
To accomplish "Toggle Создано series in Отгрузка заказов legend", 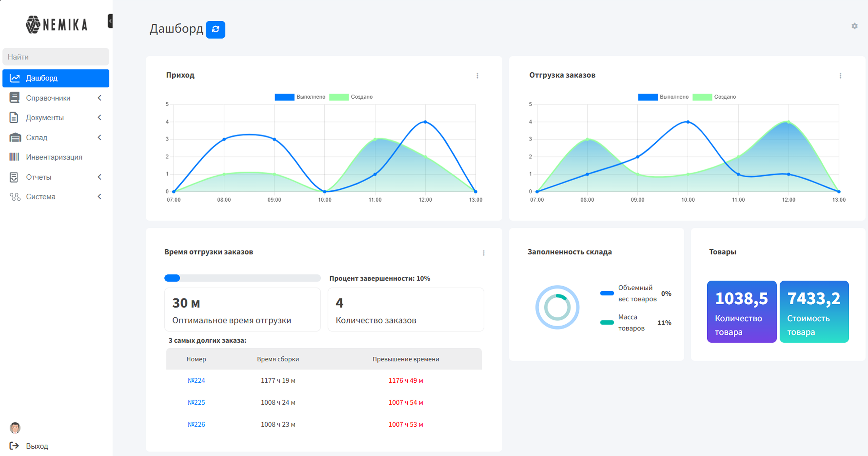I will (x=714, y=97).
